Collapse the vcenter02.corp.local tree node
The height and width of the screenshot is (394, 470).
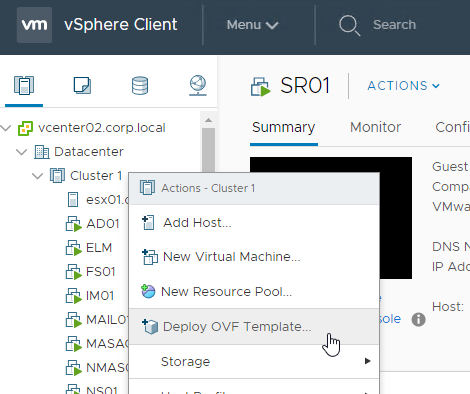(6, 128)
